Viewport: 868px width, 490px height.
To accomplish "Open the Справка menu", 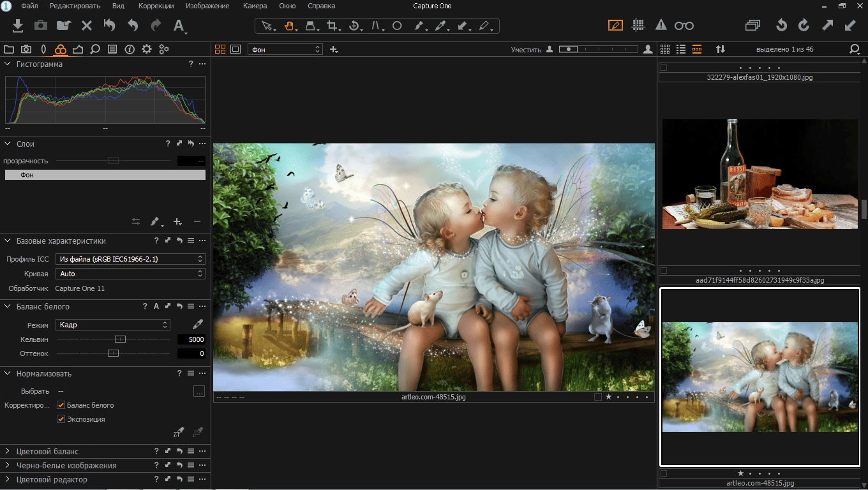I will tap(321, 6).
